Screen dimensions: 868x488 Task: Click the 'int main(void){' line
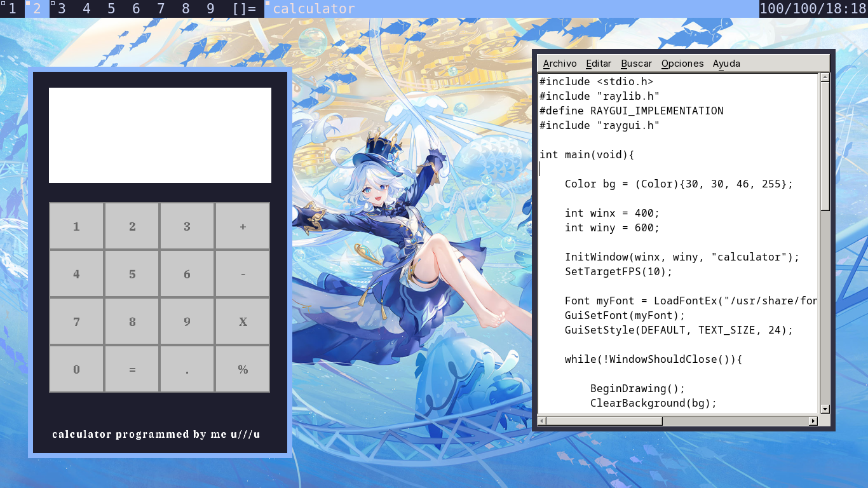click(587, 154)
